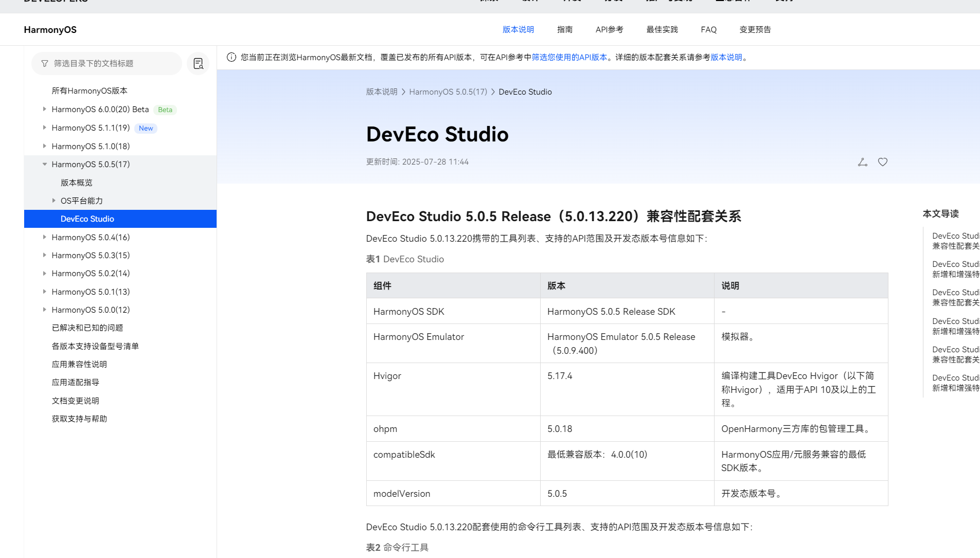Click the info circle icon in notice bar
Viewport: 980px width, 558px height.
[x=231, y=57]
